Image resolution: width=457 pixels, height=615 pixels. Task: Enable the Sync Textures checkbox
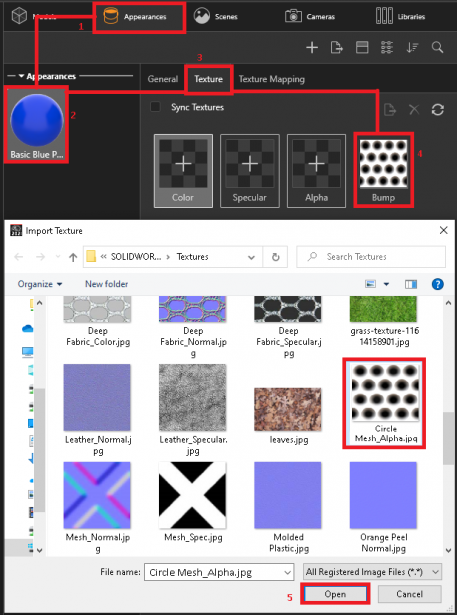(155, 107)
